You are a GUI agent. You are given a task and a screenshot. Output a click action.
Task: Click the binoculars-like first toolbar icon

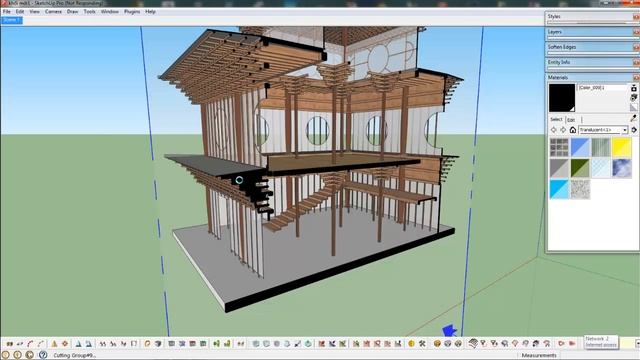pyautogui.click(x=9, y=344)
